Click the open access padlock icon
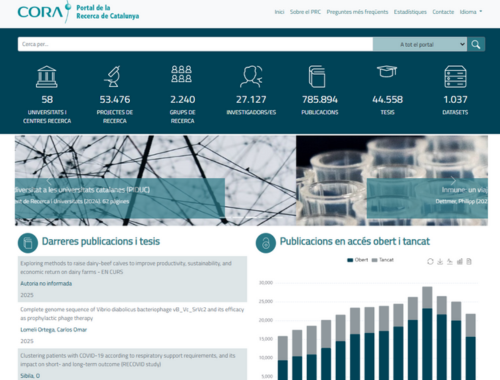 click(266, 243)
